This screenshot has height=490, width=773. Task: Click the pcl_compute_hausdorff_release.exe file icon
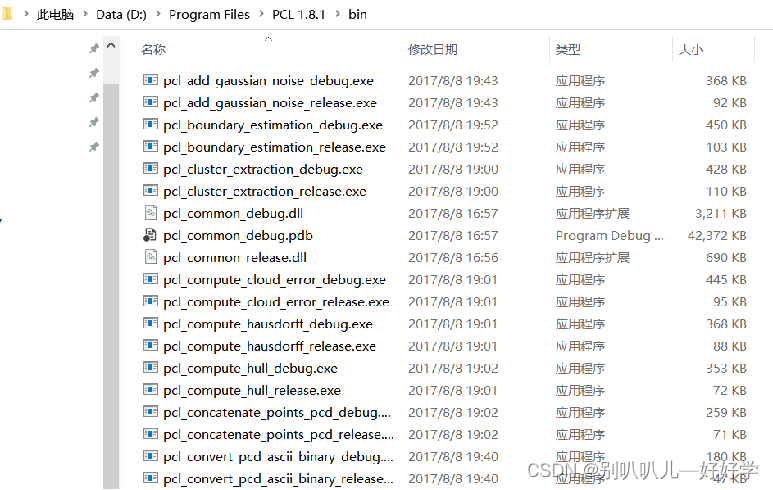click(150, 346)
